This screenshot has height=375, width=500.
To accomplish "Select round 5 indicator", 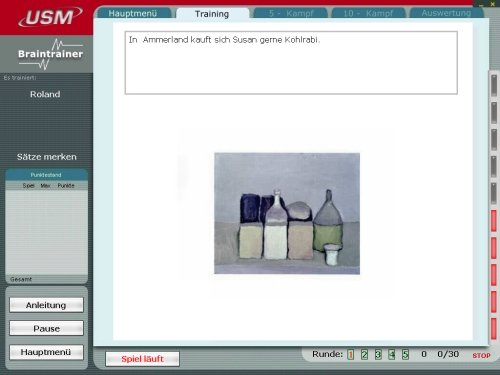I will 405,354.
